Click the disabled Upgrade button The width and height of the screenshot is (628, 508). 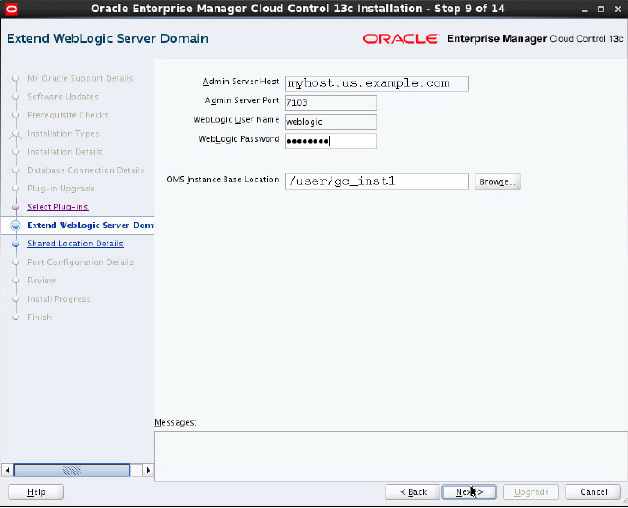531,492
